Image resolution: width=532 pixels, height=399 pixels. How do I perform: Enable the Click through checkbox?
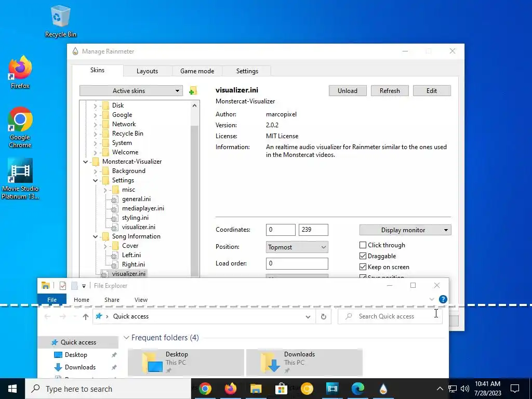363,245
